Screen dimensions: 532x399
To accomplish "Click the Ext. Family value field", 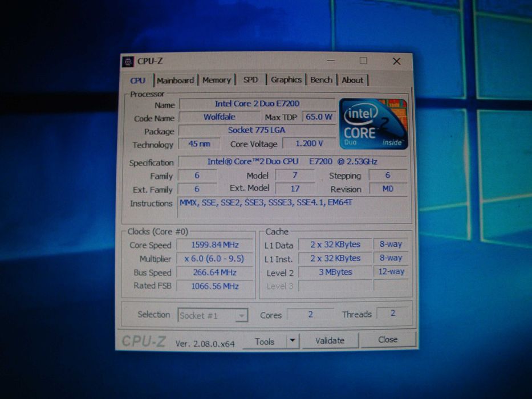I will point(197,189).
